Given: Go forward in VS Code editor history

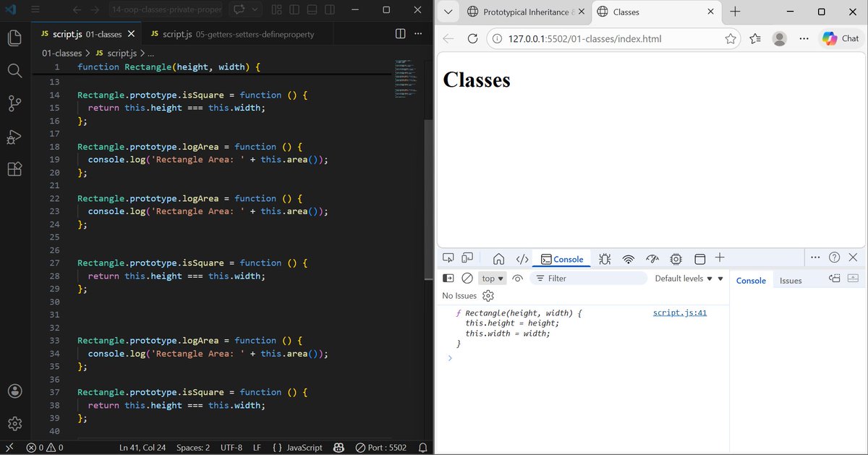Looking at the screenshot, I should (x=95, y=10).
